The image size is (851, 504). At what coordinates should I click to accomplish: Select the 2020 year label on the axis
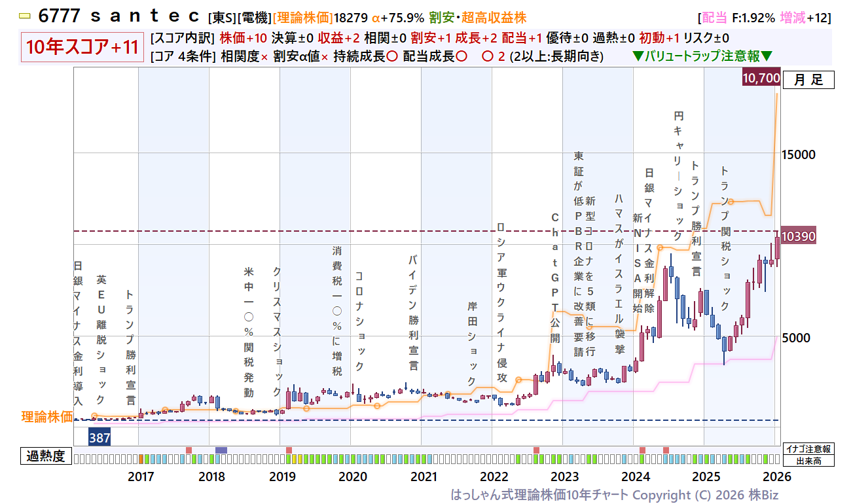click(x=353, y=476)
